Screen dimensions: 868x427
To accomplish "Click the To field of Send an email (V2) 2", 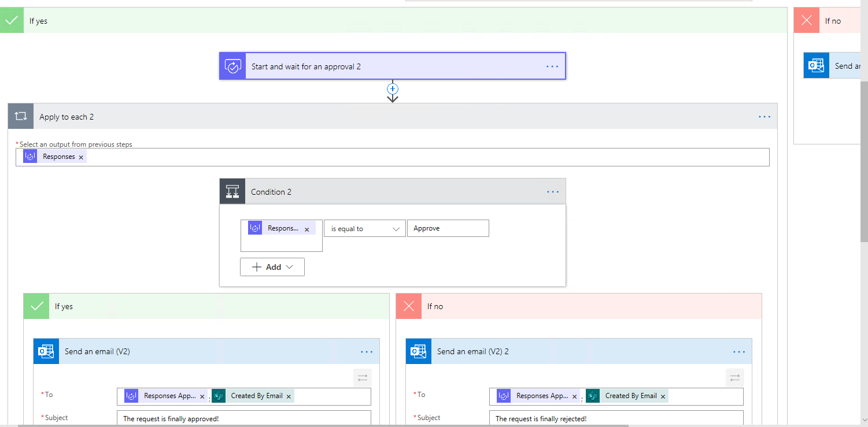I will click(x=616, y=396).
